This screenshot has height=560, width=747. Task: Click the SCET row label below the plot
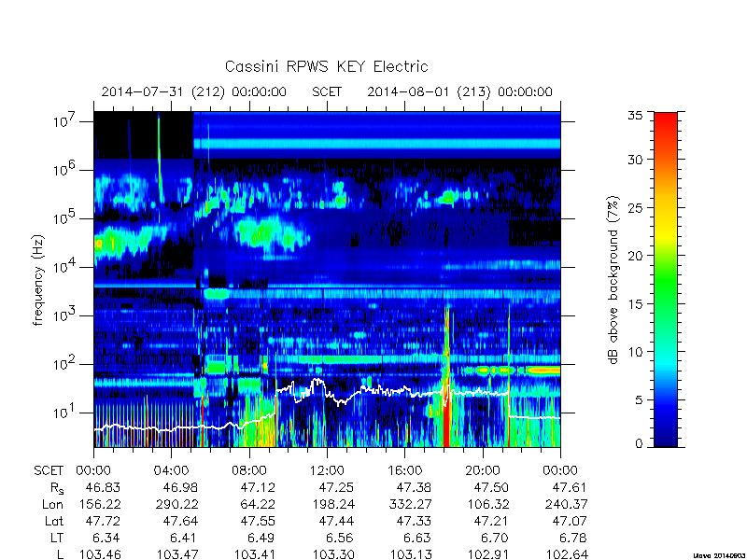pos(49,471)
